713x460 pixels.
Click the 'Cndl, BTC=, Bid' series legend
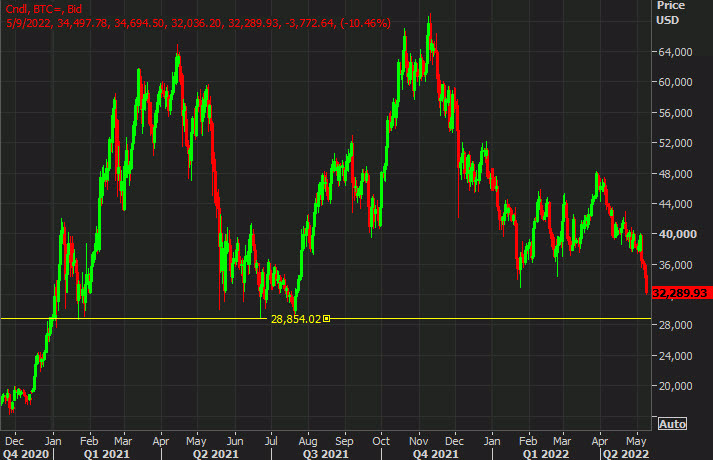46,9
